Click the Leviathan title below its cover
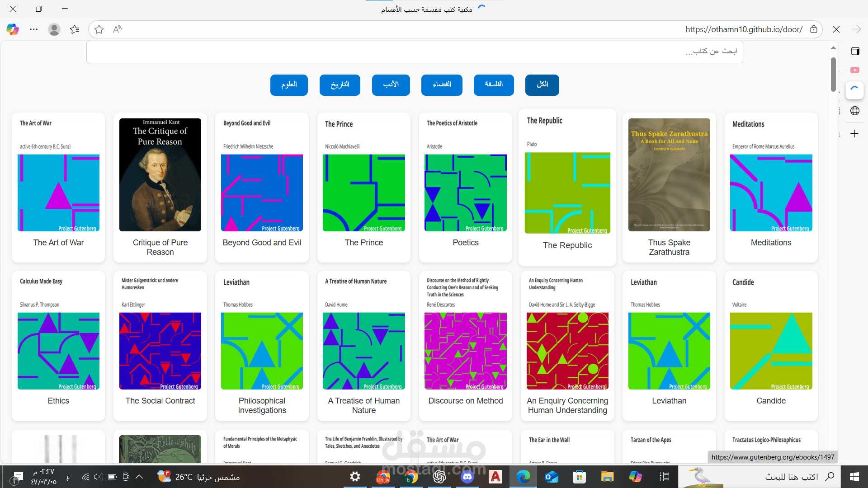The image size is (868, 488). pyautogui.click(x=669, y=401)
